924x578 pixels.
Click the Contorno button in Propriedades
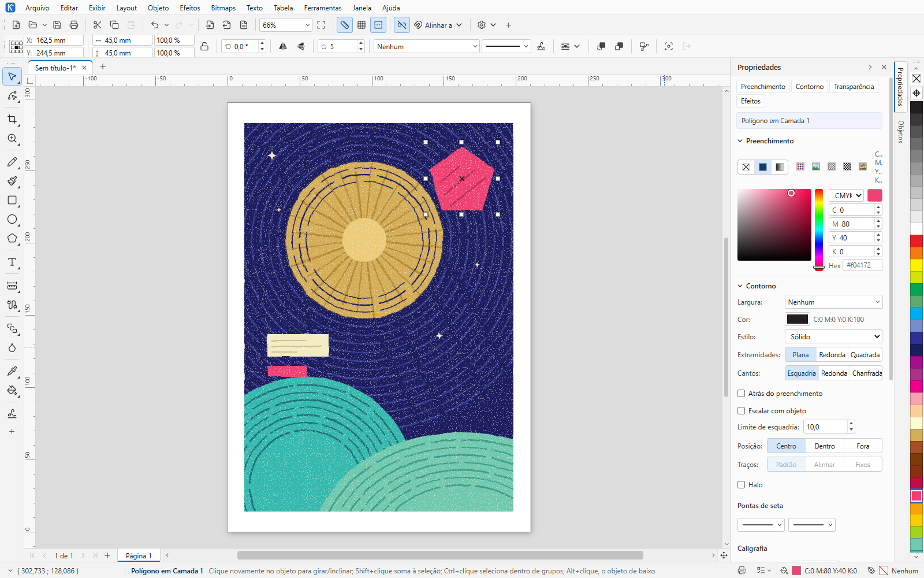[810, 87]
